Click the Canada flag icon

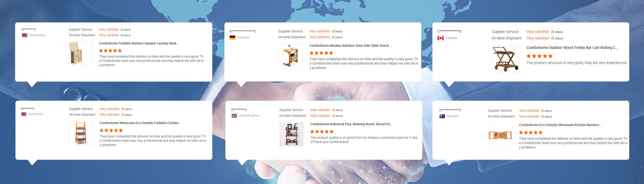[x=440, y=38]
